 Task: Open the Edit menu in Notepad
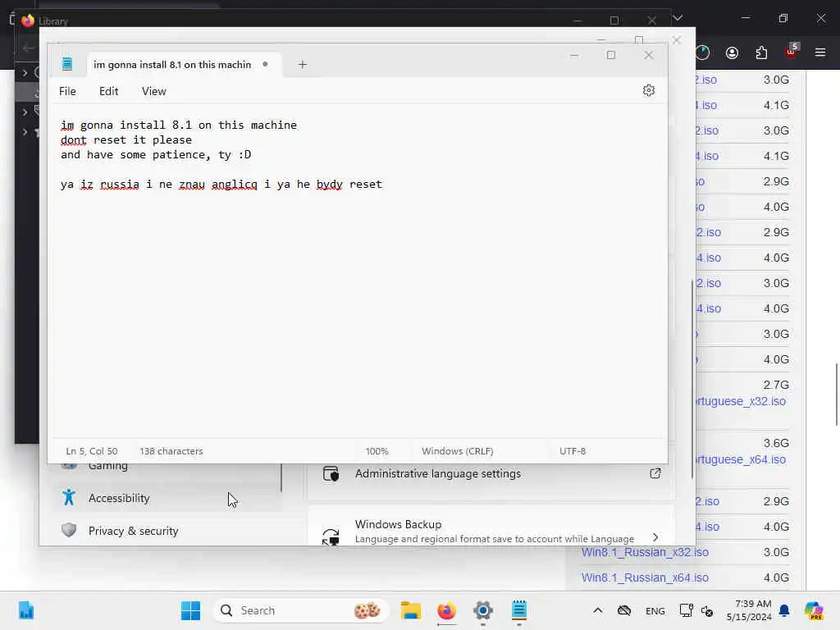(109, 91)
